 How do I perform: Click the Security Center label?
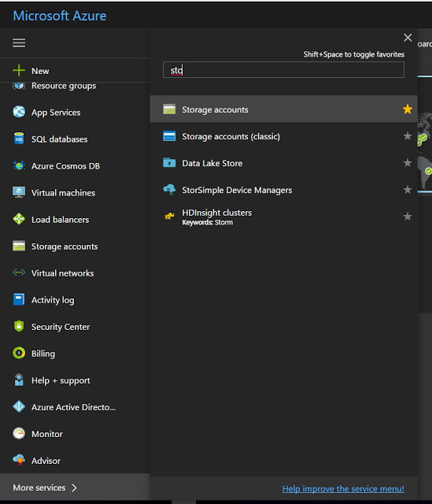[x=61, y=327]
